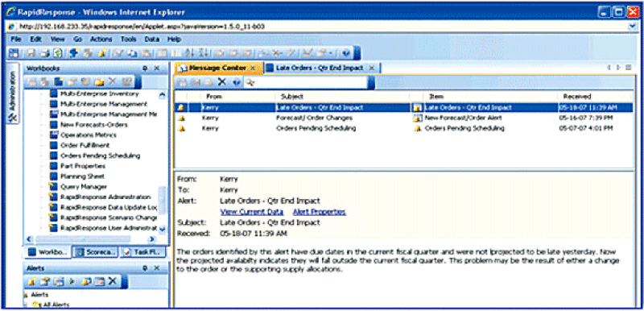Screen dimensions: 644x311
Task: Click the green arrow icon in Alerts toolbar
Action: (x=72, y=282)
